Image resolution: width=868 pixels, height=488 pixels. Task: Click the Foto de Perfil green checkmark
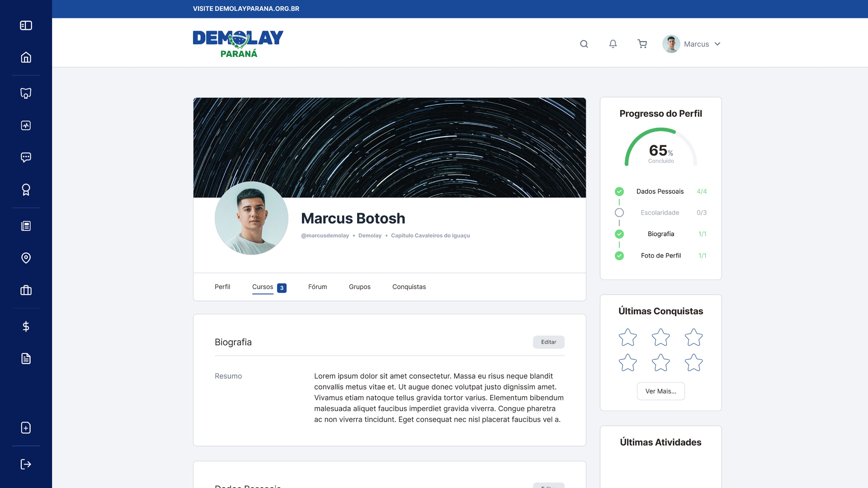pos(619,255)
